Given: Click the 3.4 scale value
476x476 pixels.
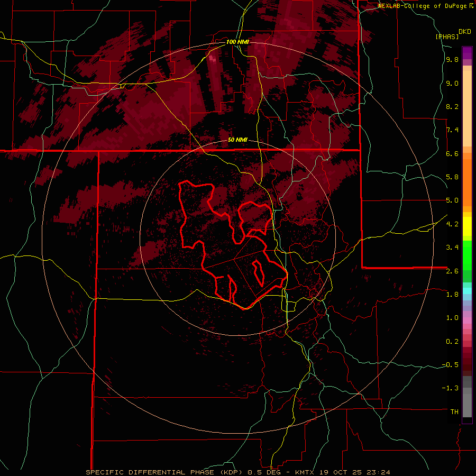Looking at the screenshot, I should (x=452, y=248).
